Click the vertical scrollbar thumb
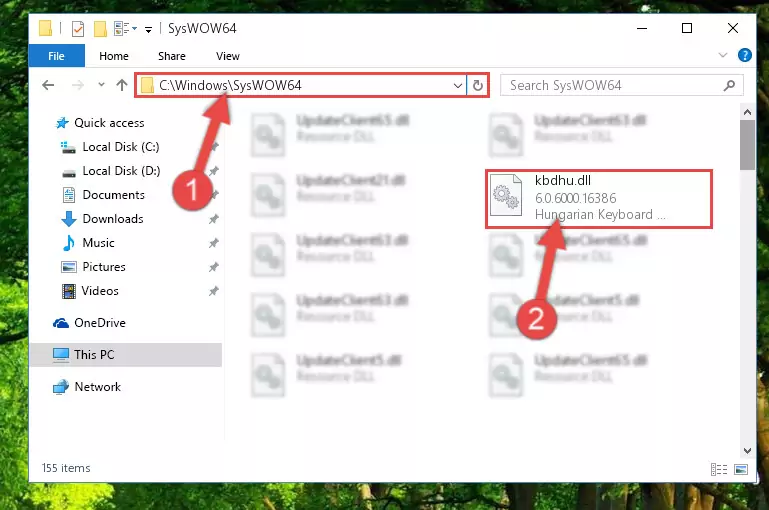Viewport: 769px width, 510px height. click(x=747, y=145)
